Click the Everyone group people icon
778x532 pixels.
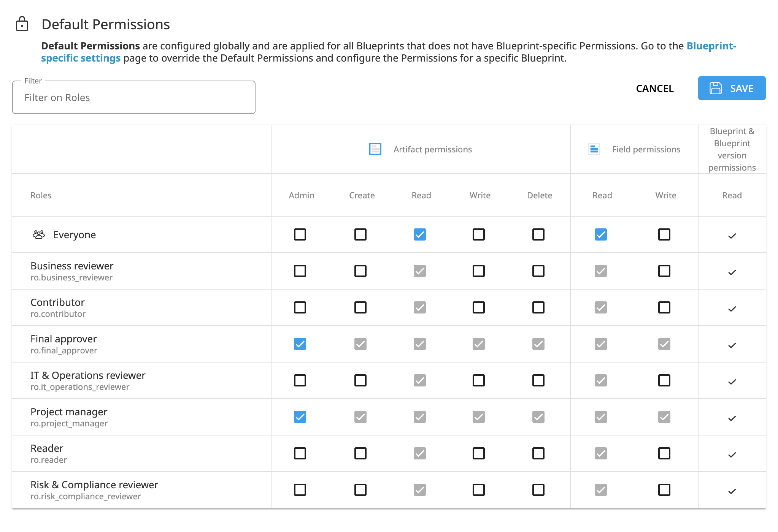pyautogui.click(x=38, y=234)
